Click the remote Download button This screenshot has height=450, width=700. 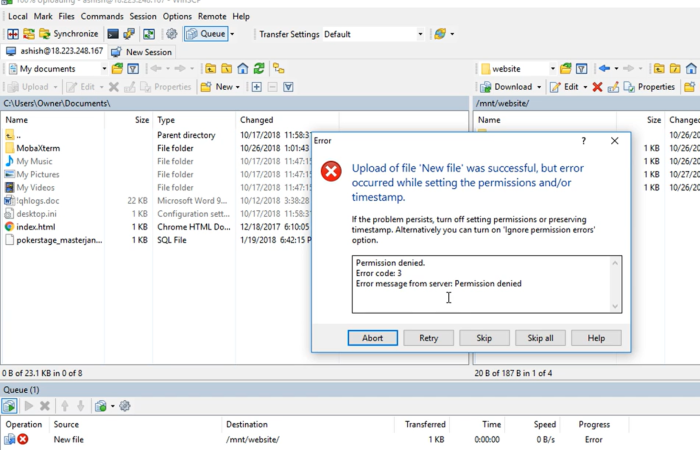point(506,87)
